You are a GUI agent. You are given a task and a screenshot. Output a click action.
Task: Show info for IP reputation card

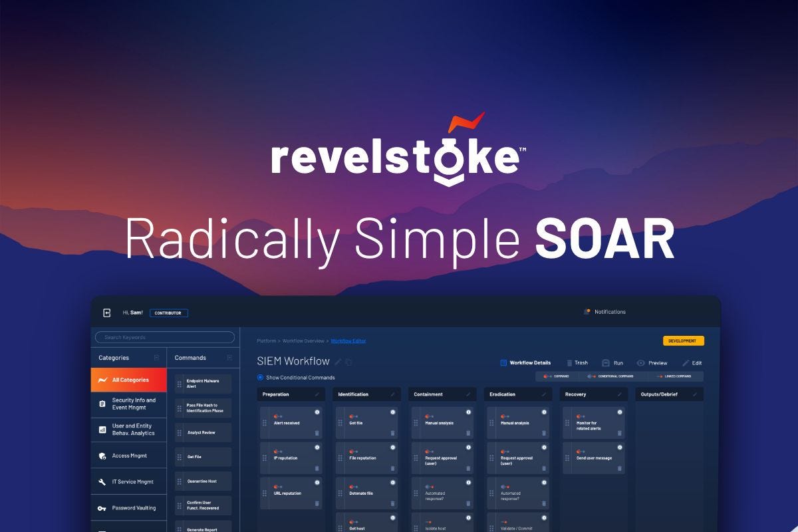coord(317,448)
